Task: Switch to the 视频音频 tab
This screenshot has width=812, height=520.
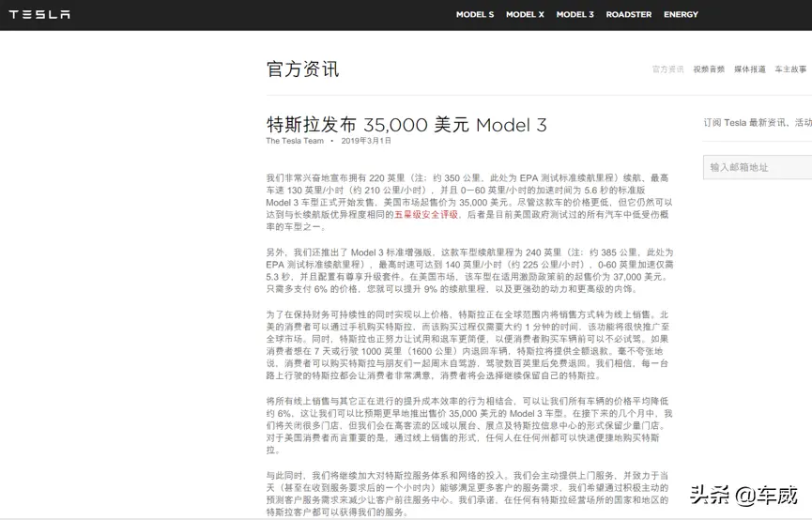Action: coord(709,69)
